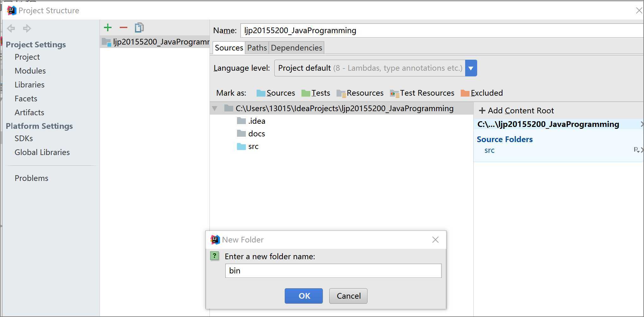644x317 pixels.
Task: Collapse the content root tree node
Action: [215, 108]
